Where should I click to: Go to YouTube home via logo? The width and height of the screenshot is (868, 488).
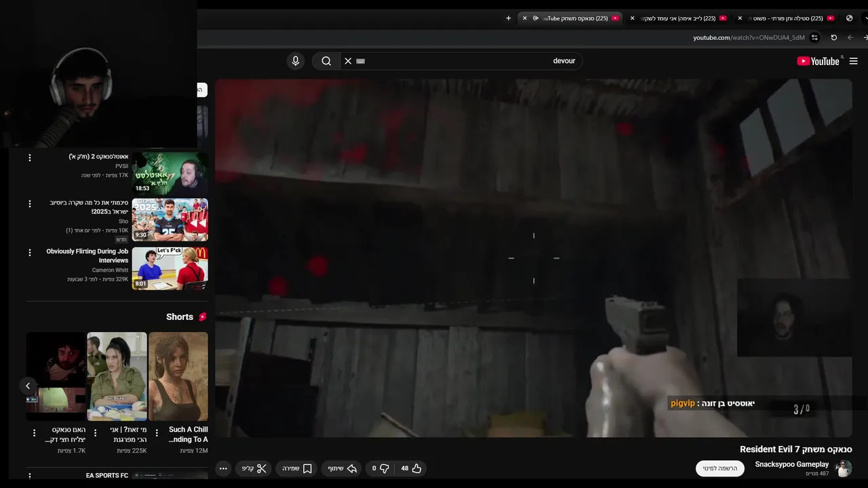[x=818, y=61]
